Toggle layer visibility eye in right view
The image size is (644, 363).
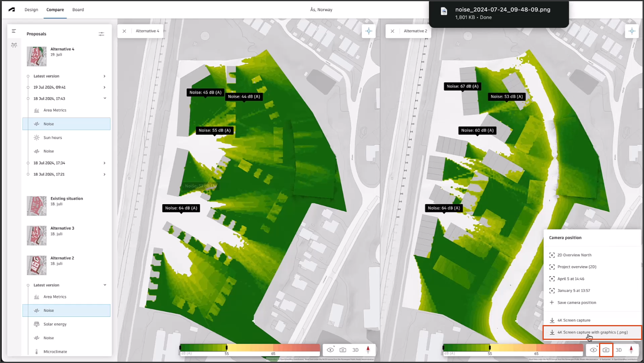[593, 350]
